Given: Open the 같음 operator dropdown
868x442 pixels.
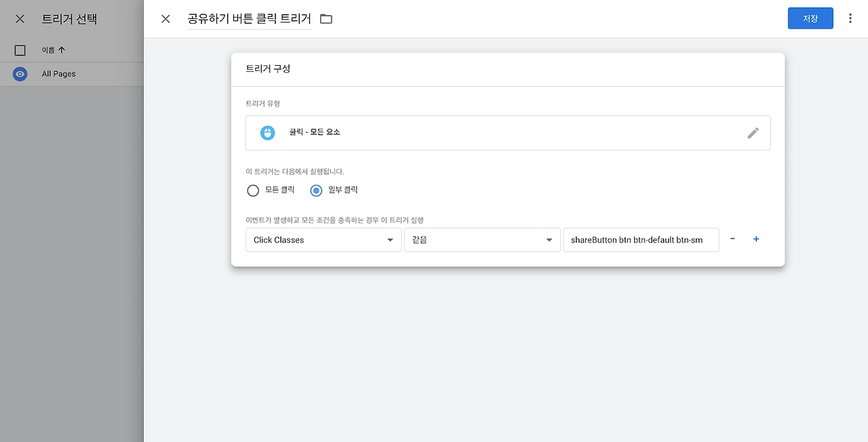Looking at the screenshot, I should pos(482,240).
